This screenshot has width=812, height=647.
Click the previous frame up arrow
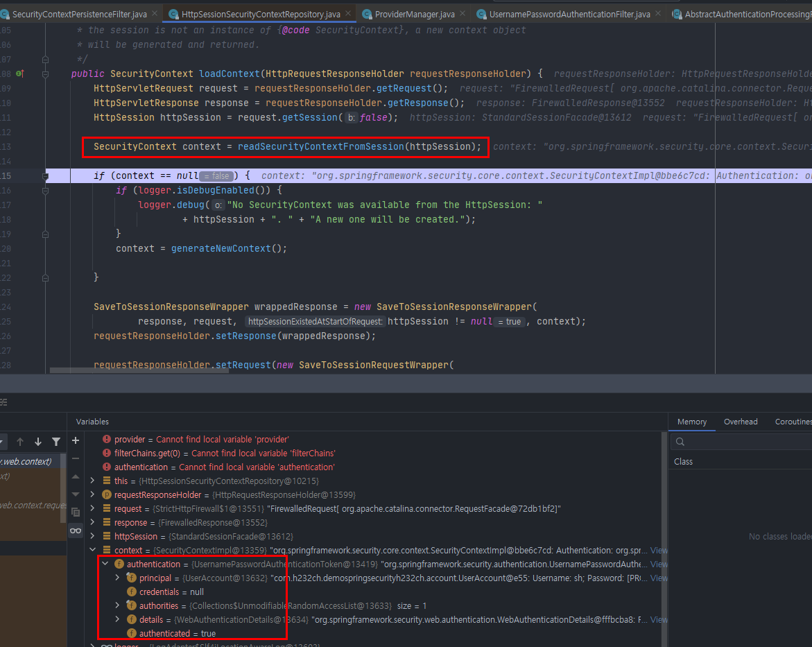pyautogui.click(x=20, y=441)
